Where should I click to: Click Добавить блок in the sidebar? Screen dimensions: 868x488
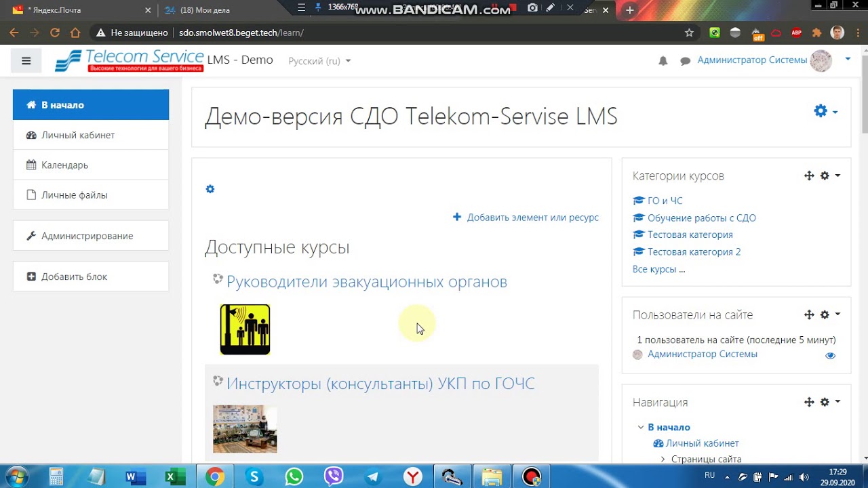91,277
